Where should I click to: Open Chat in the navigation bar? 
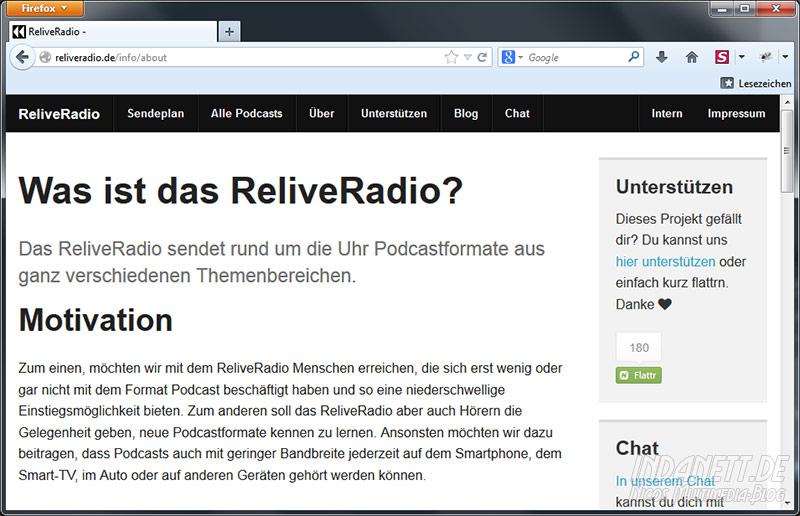[517, 113]
